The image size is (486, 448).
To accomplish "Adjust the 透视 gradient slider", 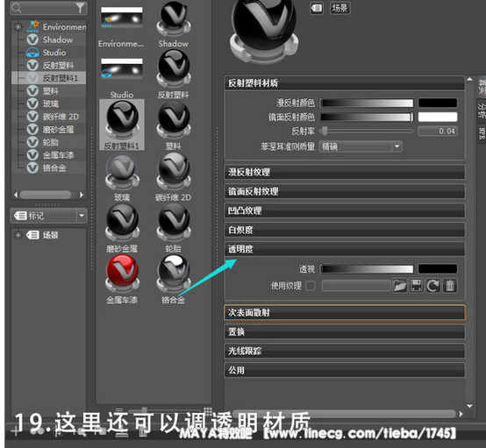I will 367,269.
